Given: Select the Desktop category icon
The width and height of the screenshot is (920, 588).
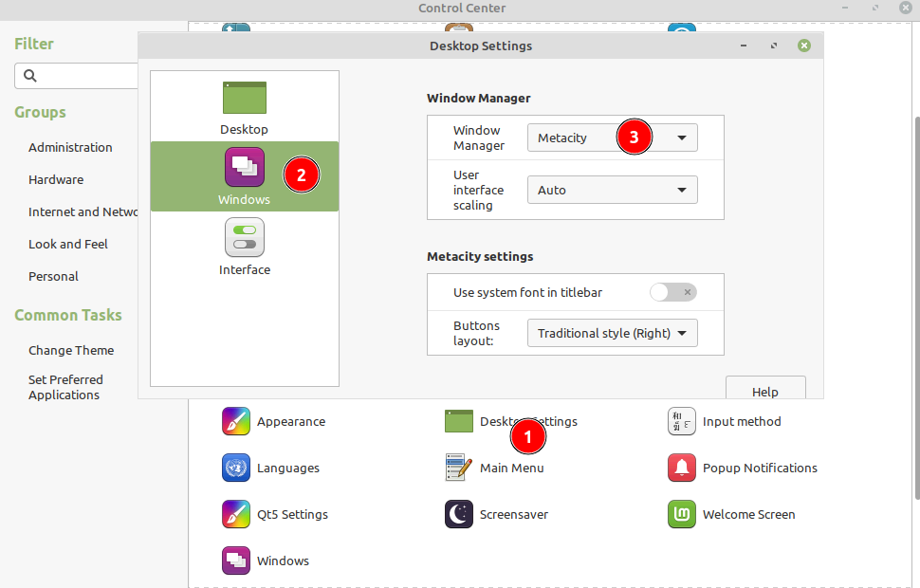Looking at the screenshot, I should [x=244, y=98].
